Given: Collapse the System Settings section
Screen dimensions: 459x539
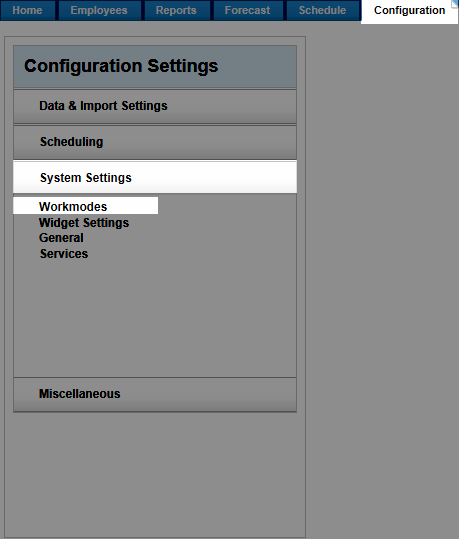Looking at the screenshot, I should pos(155,177).
